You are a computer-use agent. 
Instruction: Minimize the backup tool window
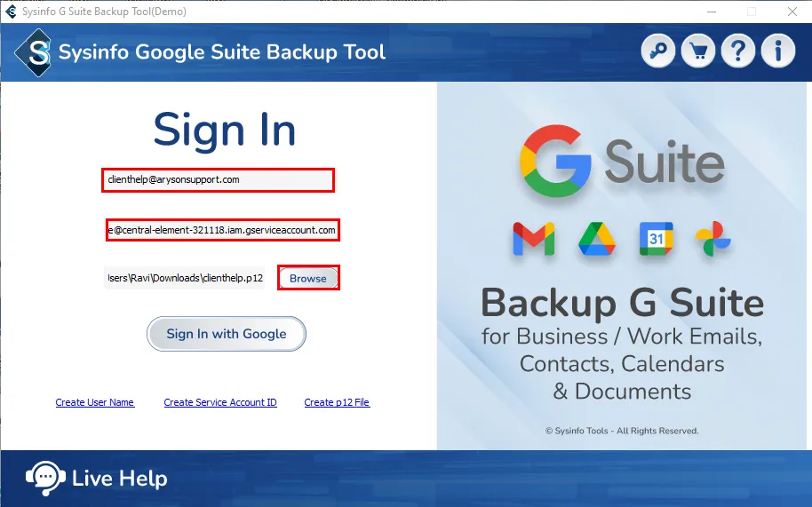coord(712,12)
